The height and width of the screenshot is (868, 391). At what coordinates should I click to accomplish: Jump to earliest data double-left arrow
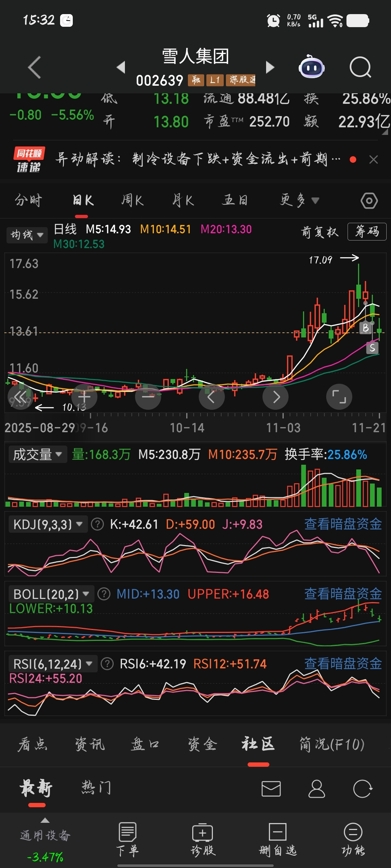click(21, 397)
